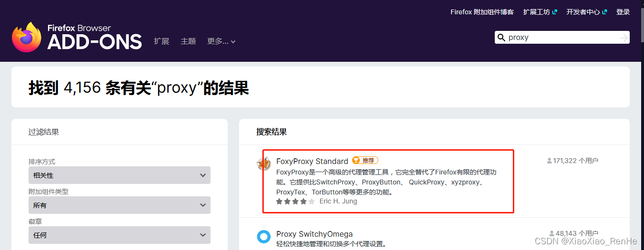Click the Firefox Browser ADD-ONS logo
644x250 pixels.
point(77,37)
